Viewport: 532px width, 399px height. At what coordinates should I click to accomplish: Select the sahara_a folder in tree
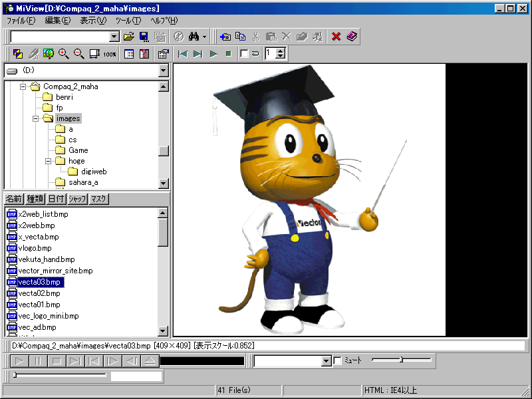pyautogui.click(x=84, y=182)
